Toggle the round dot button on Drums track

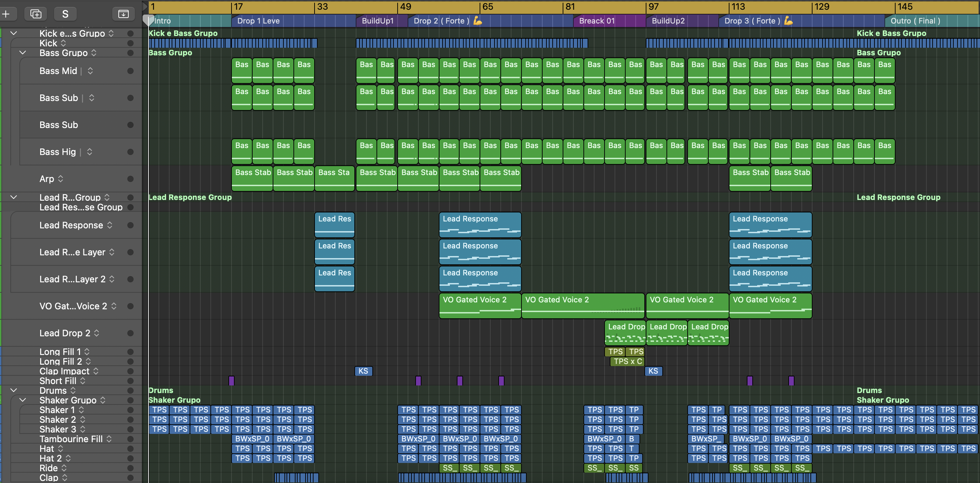click(x=130, y=391)
